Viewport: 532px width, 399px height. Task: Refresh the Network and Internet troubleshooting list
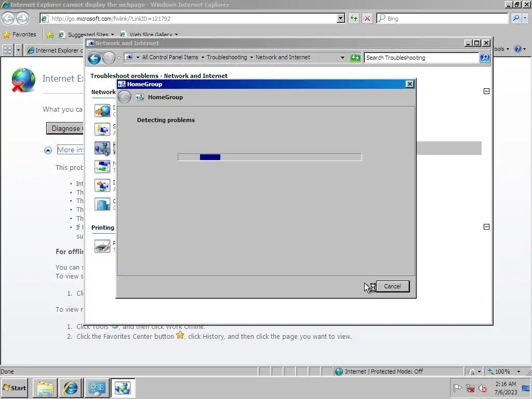coord(355,58)
